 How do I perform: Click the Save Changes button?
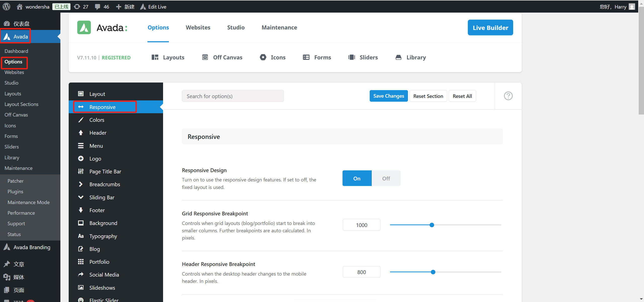pyautogui.click(x=388, y=96)
